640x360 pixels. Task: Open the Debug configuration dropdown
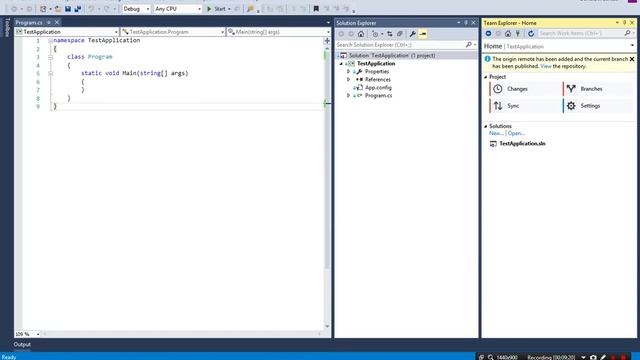pos(136,9)
